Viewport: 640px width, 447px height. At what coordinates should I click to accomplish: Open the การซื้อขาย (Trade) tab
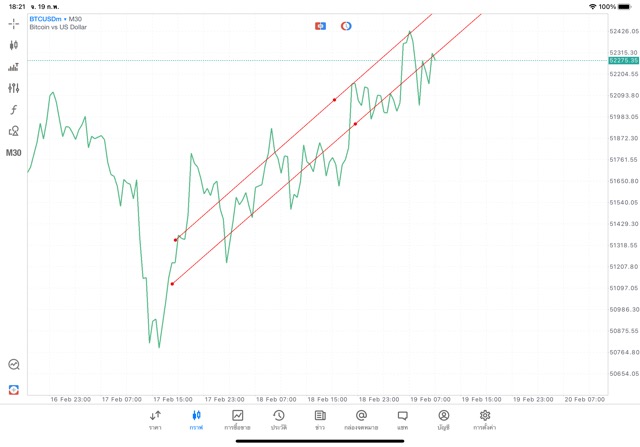tap(238, 420)
